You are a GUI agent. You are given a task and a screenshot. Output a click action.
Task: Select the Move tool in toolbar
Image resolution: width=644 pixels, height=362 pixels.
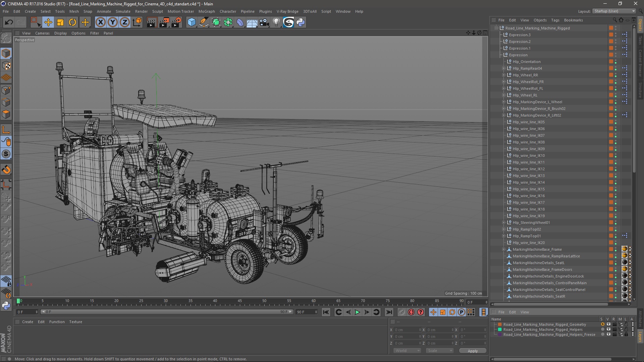[48, 22]
